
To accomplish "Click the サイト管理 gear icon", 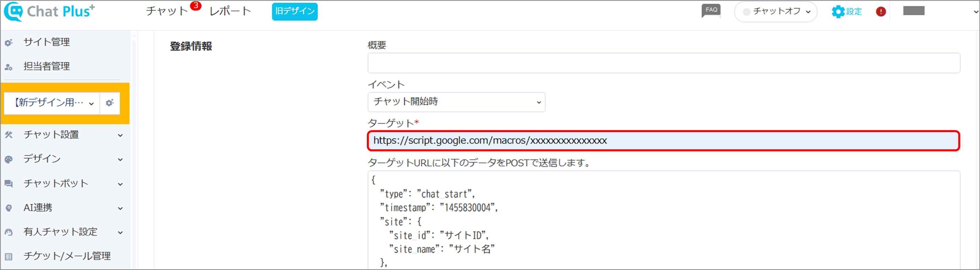I will click(9, 43).
